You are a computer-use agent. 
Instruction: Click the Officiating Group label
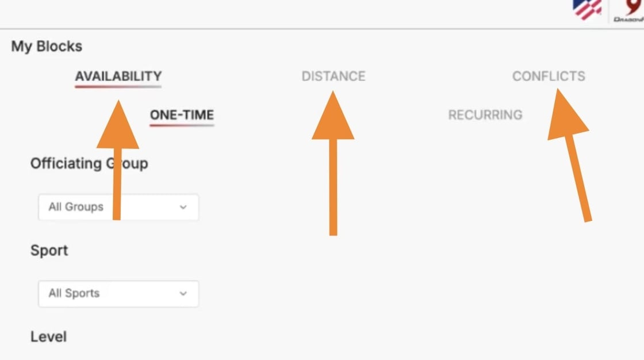coord(89,163)
